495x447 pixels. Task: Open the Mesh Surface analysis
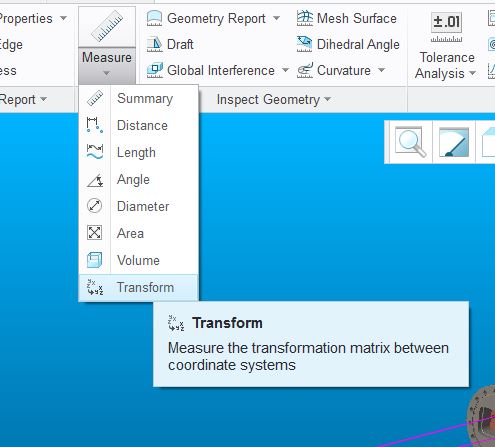coord(357,18)
